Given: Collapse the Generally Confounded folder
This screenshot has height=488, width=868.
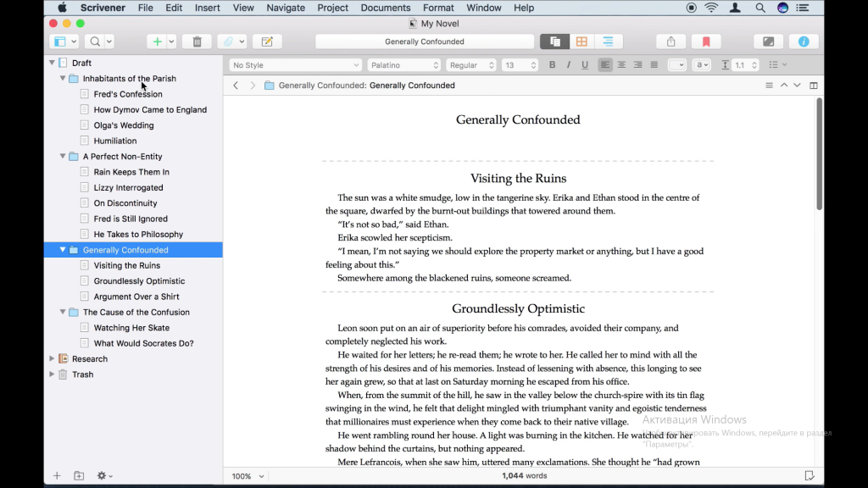Looking at the screenshot, I should [x=62, y=249].
